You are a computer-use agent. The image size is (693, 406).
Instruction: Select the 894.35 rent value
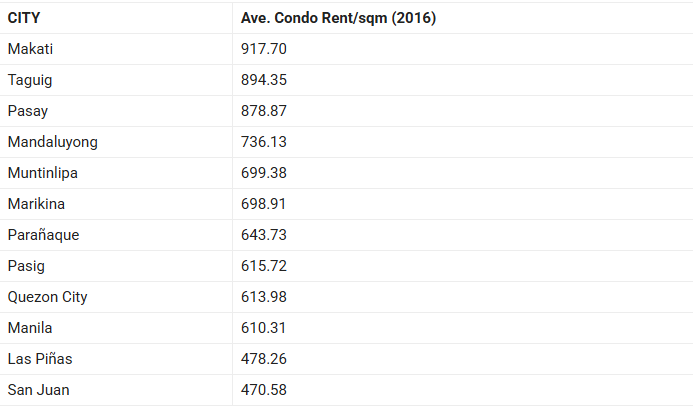[x=264, y=80]
